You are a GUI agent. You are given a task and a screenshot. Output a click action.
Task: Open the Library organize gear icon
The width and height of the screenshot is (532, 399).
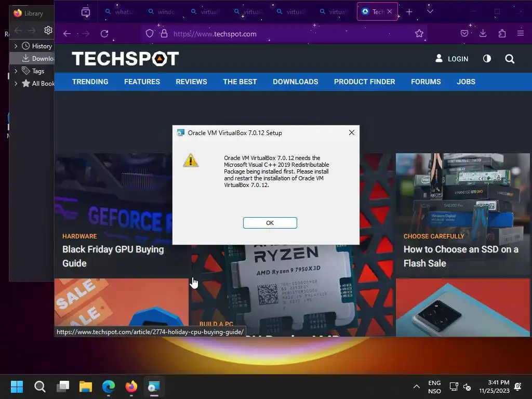coord(48,30)
